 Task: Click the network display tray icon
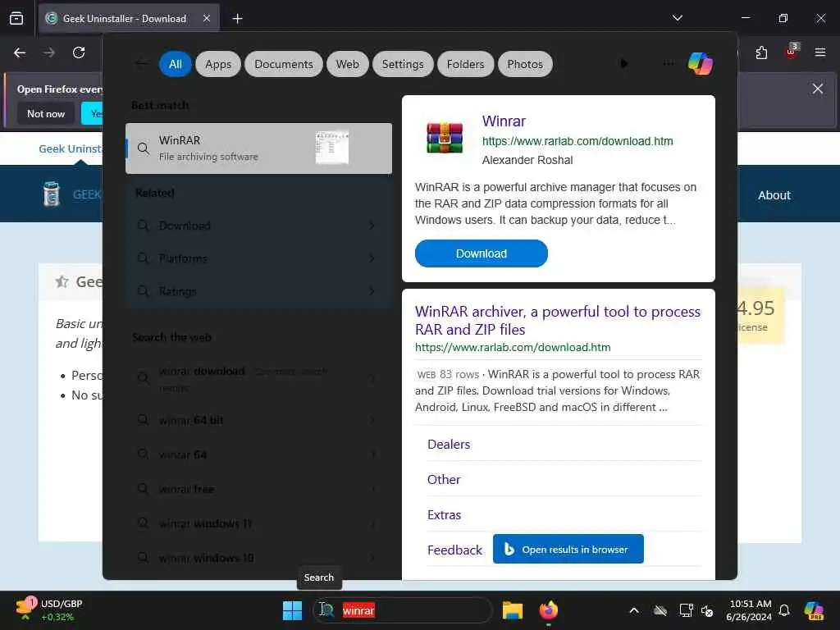686,610
